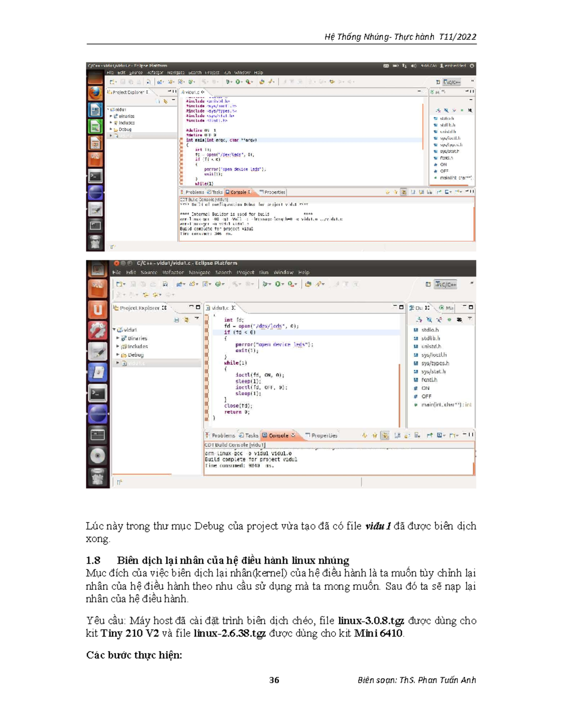Switch to the Properties tab in lower Eclipse

(321, 435)
